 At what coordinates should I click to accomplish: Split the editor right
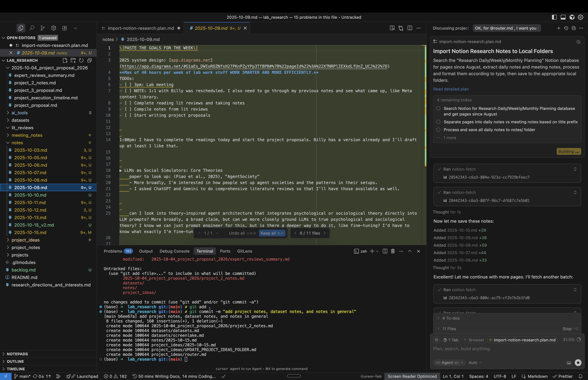pos(410,28)
